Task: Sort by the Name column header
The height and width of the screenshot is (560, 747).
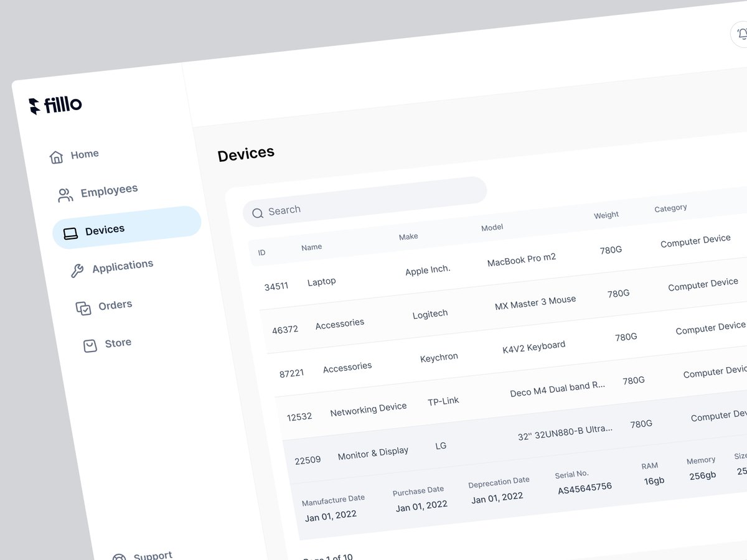Action: click(x=311, y=247)
